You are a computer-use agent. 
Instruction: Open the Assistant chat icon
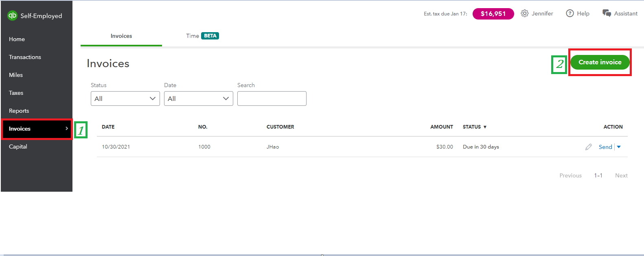click(607, 13)
